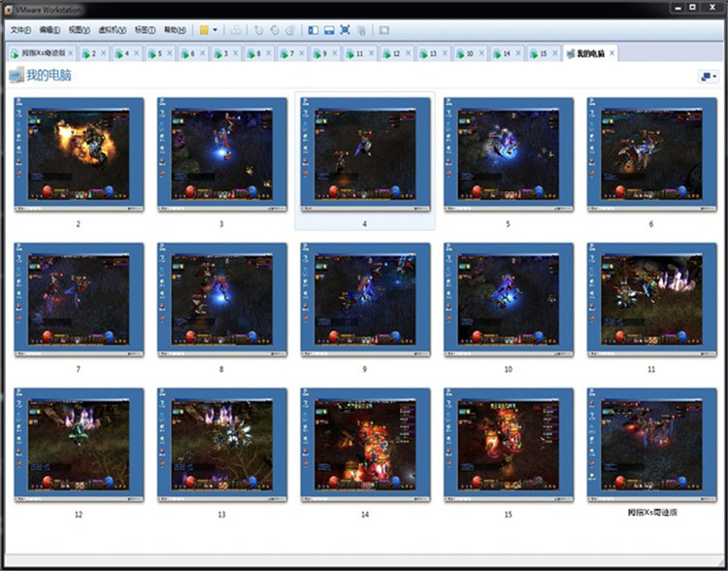The image size is (728, 571).
Task: Select the thumbnail of virtual machine 7
Action: 79,300
